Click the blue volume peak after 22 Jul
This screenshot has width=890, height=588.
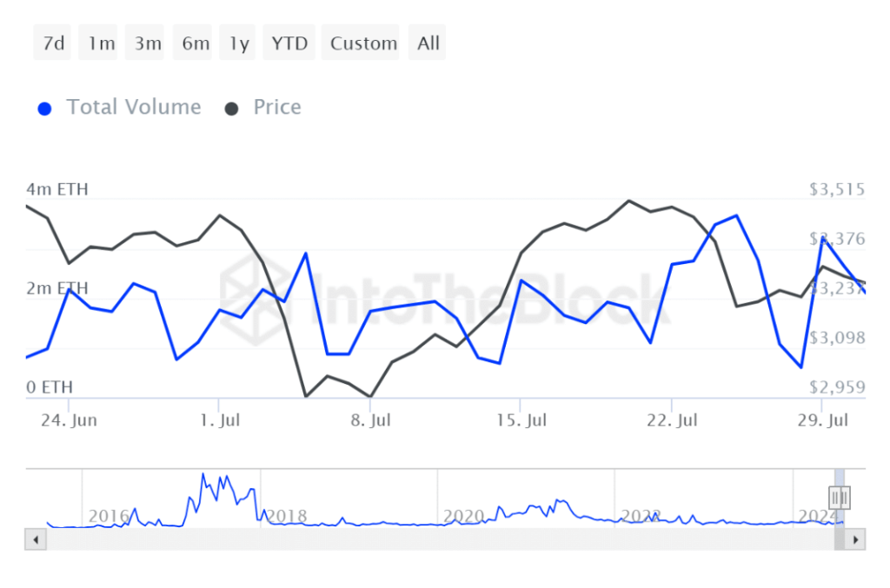tap(736, 215)
